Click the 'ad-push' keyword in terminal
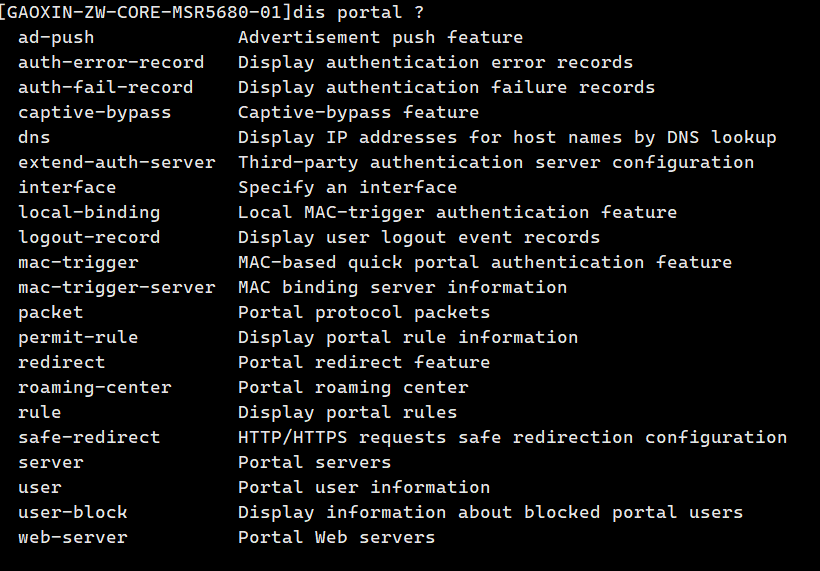820x571 pixels. (x=56, y=37)
